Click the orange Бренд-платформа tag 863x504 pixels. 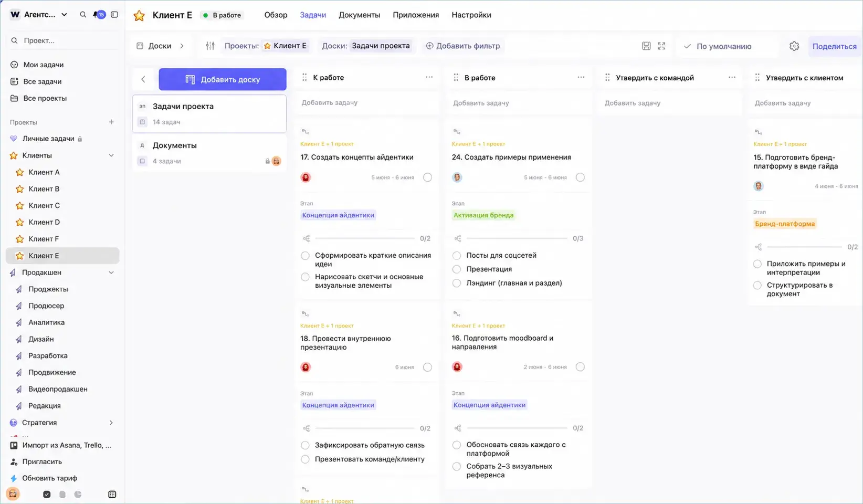coord(785,224)
